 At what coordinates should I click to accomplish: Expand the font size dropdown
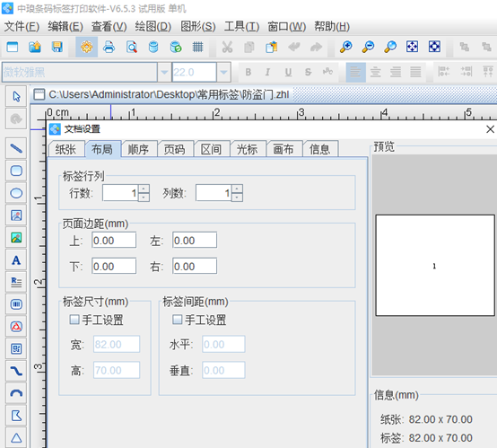click(x=223, y=72)
